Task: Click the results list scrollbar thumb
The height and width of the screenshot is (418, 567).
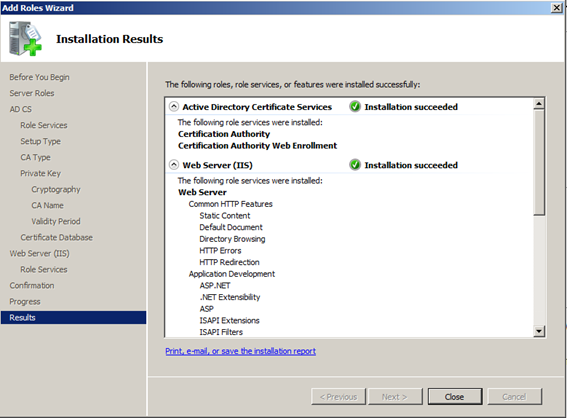Action: pyautogui.click(x=539, y=162)
